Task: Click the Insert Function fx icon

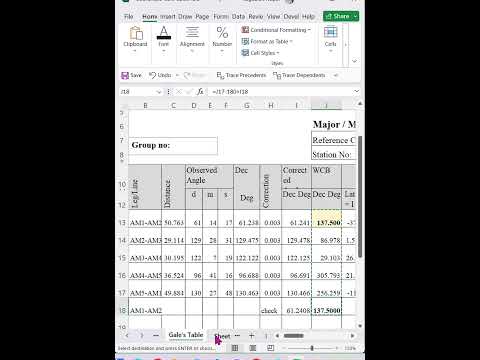Action: click(x=200, y=92)
